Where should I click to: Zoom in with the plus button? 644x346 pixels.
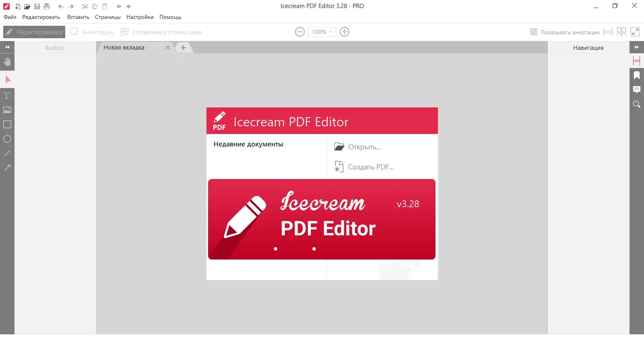345,32
